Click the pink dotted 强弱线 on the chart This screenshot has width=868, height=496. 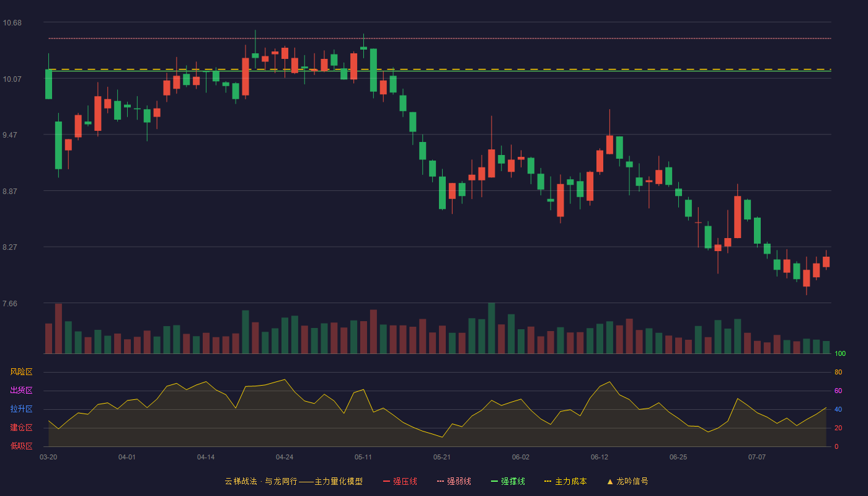(440, 38)
